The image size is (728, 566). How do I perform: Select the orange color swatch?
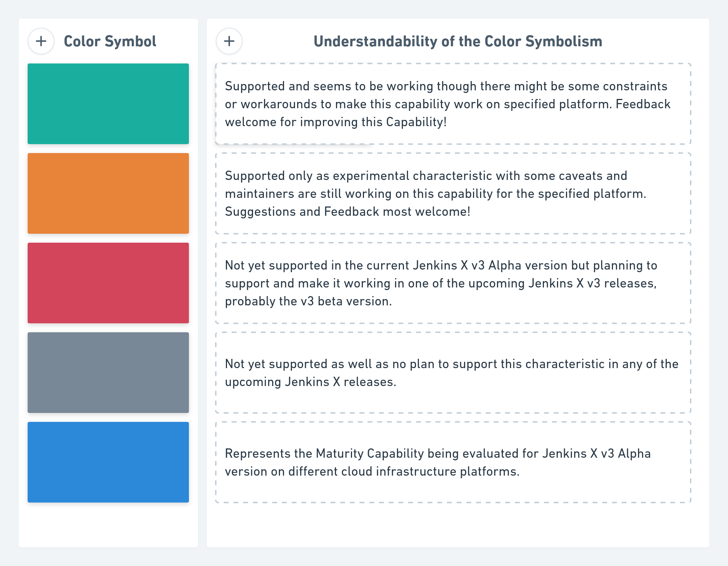coord(108,193)
